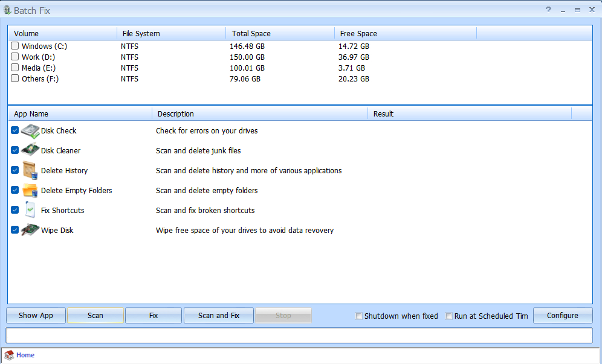Open the help question mark icon
This screenshot has width=602, height=364.
click(548, 10)
